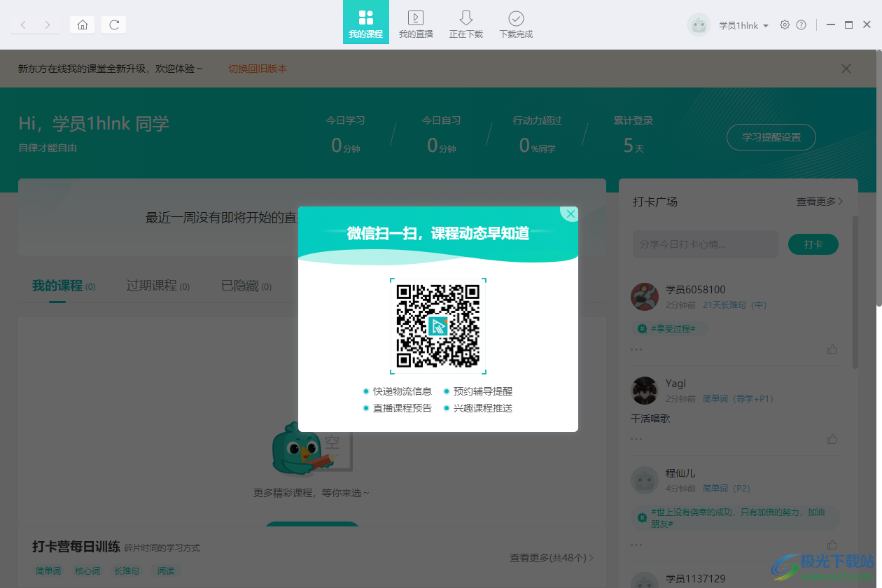
Task: Open the help question mark icon
Action: pyautogui.click(x=801, y=25)
